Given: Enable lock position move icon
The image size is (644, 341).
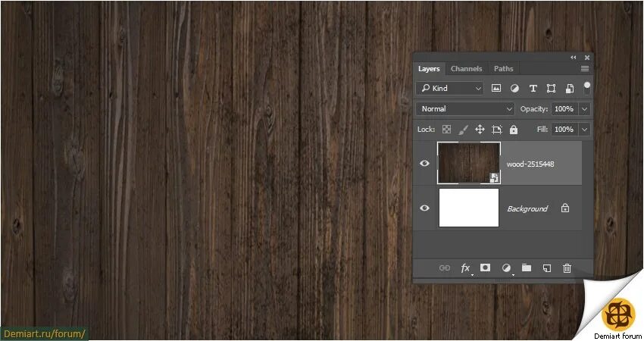Looking at the screenshot, I should pos(480,130).
